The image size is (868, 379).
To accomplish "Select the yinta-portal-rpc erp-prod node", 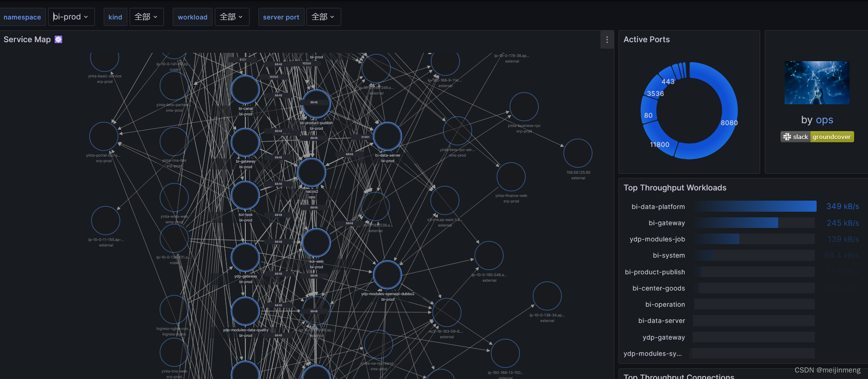I will (x=104, y=136).
